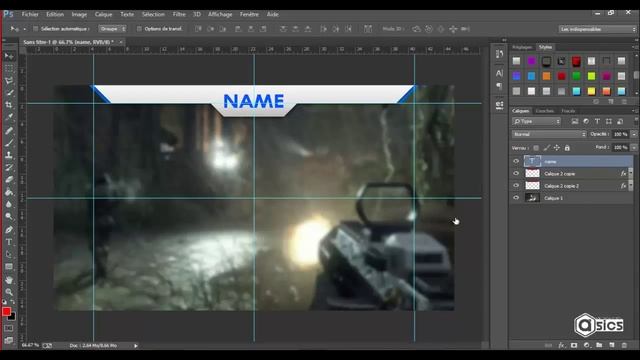The image size is (640, 360).
Task: Select the Hand tool
Action: (x=9, y=280)
